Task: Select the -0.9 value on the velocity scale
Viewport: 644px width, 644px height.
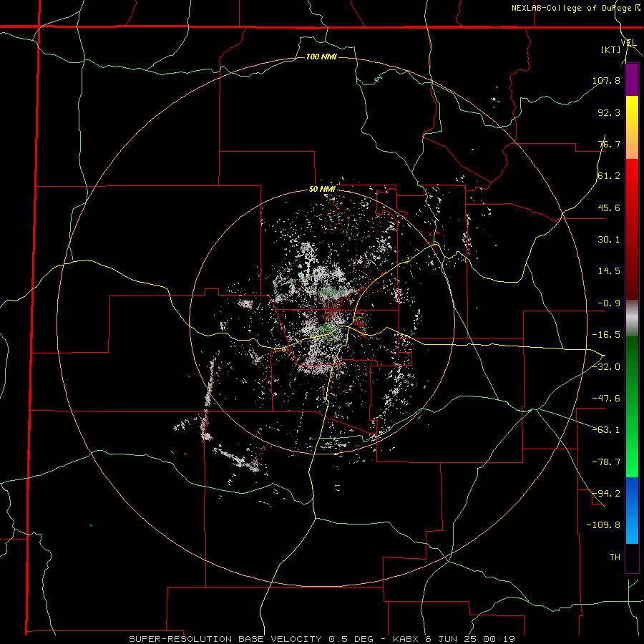Action: pos(609,303)
